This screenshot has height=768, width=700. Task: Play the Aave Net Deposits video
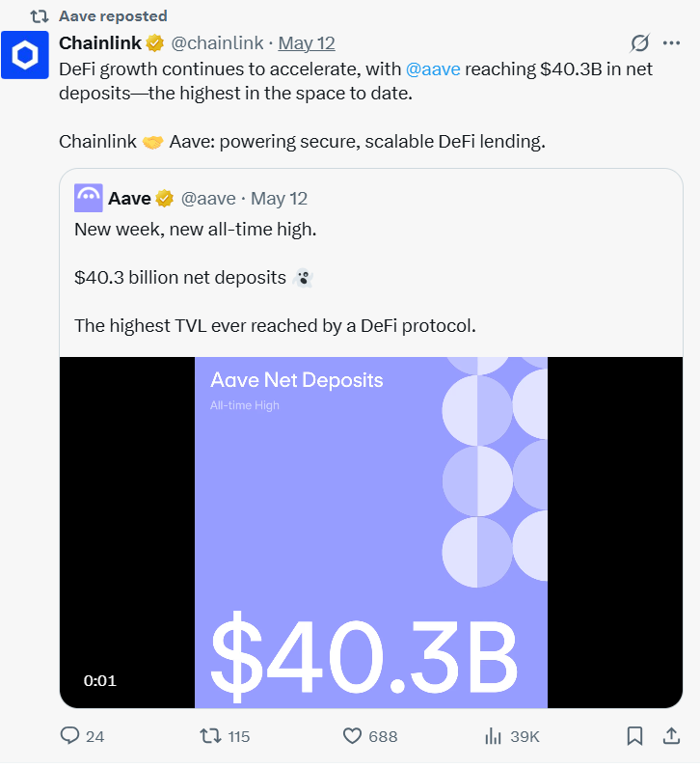[x=371, y=533]
